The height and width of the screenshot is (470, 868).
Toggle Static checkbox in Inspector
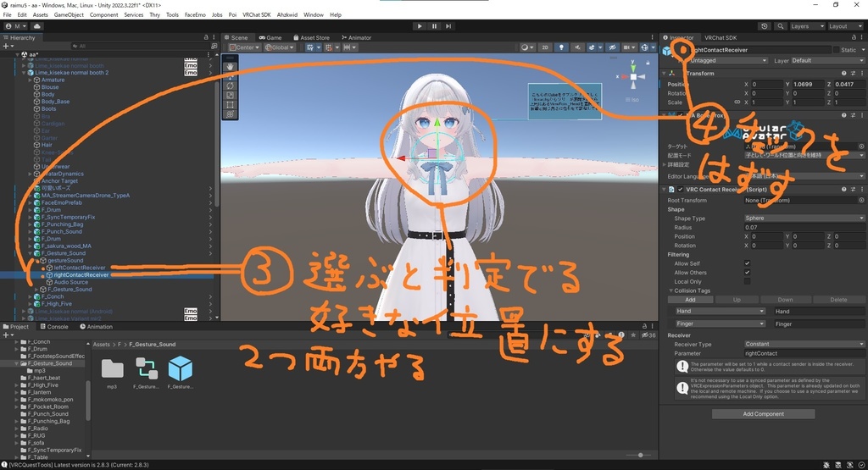pyautogui.click(x=836, y=50)
